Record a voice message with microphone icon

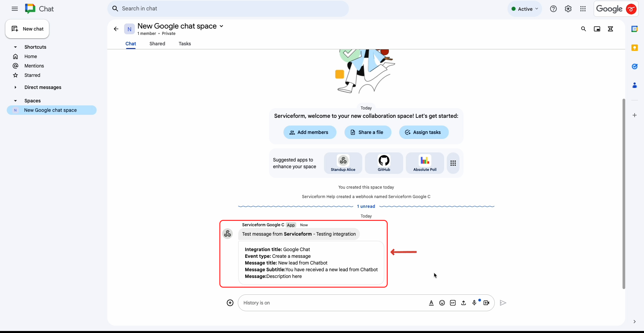point(474,303)
